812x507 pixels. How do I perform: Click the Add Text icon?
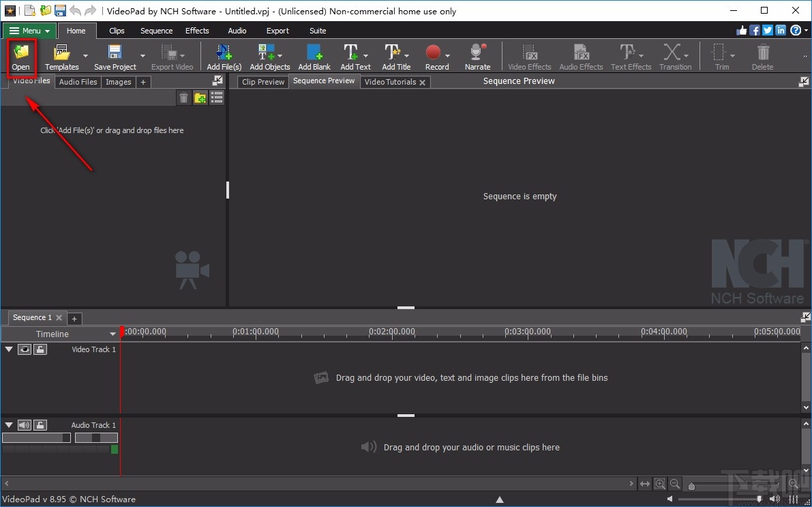350,53
